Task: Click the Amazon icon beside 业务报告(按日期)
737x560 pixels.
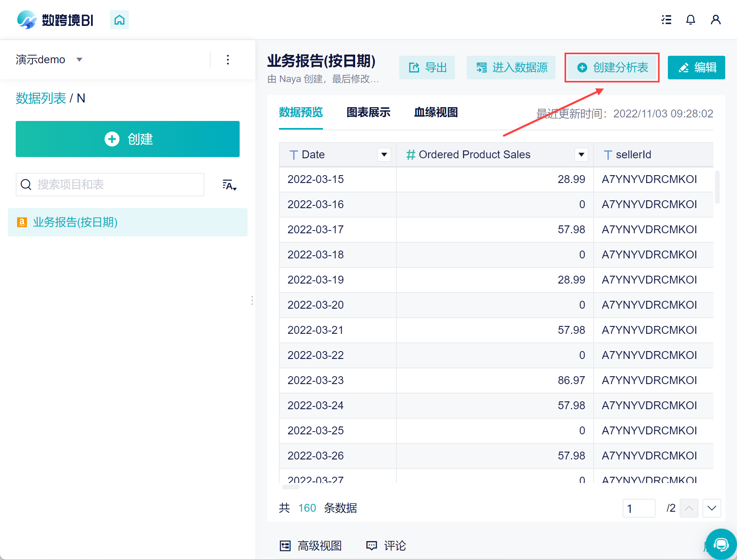Action: 22,222
